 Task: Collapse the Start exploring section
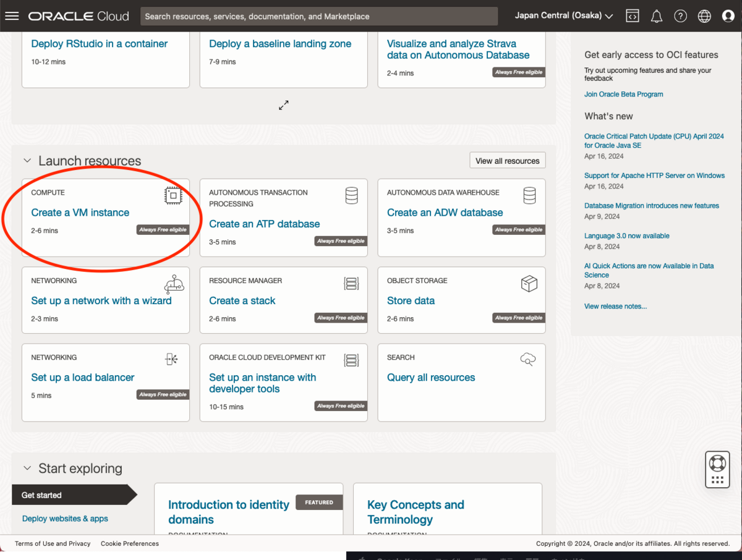[27, 469]
